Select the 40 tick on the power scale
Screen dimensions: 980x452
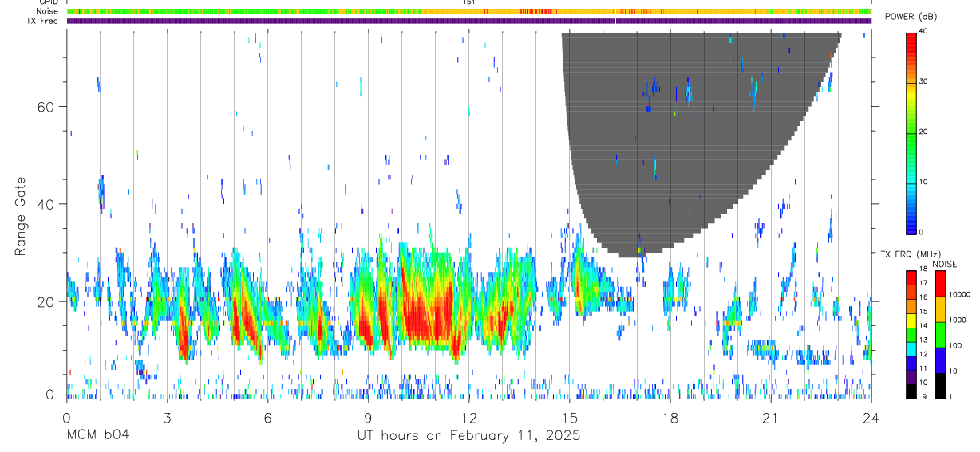(x=924, y=31)
